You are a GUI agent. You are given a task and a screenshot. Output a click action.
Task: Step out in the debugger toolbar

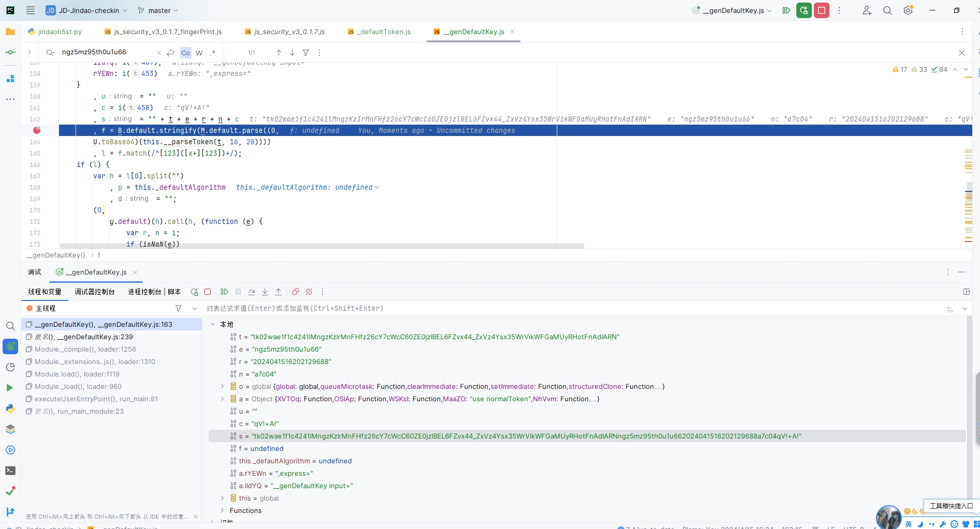(x=278, y=292)
